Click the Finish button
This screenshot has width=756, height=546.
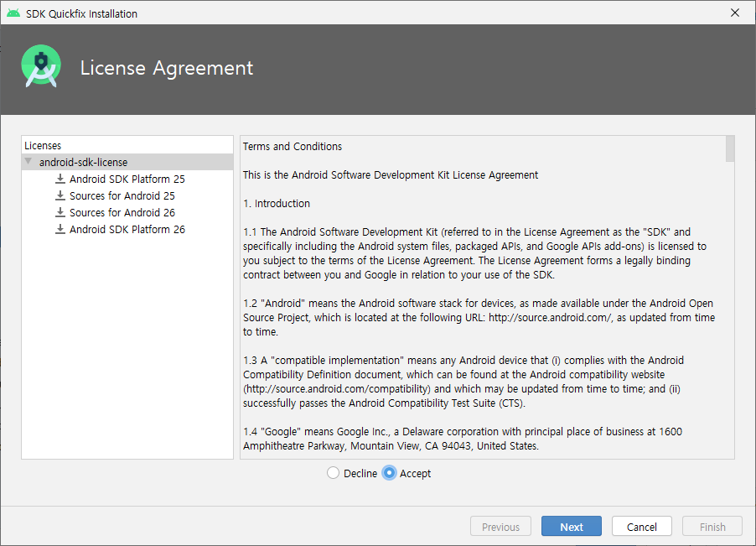712,527
